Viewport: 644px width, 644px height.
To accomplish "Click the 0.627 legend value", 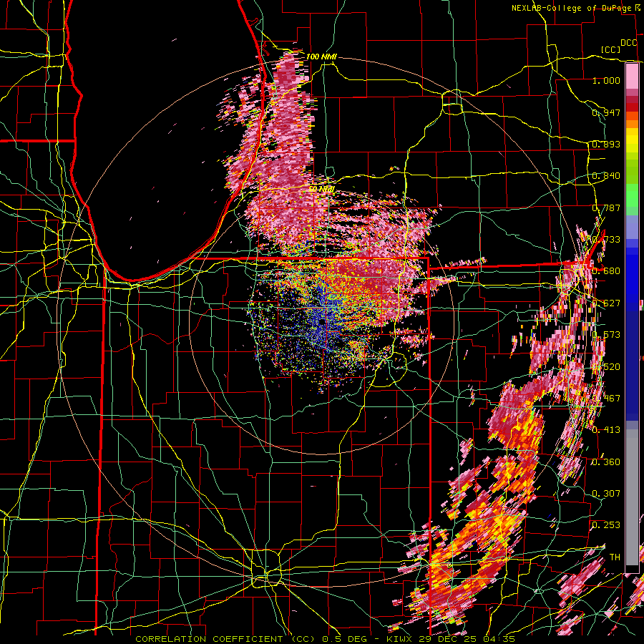I will click(x=606, y=303).
